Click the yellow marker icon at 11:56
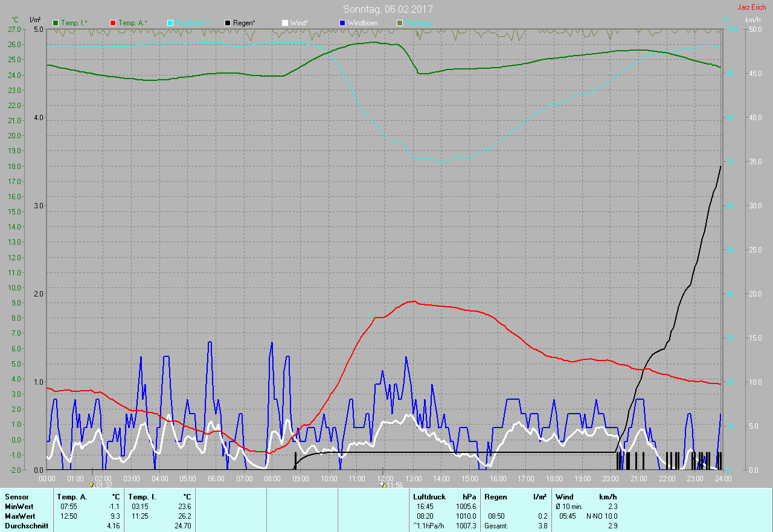 pyautogui.click(x=383, y=484)
